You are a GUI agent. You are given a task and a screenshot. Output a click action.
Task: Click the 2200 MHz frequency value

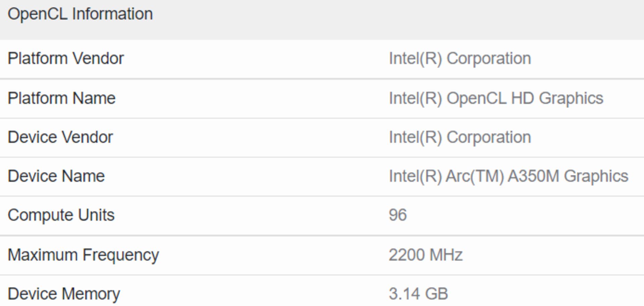tap(426, 255)
